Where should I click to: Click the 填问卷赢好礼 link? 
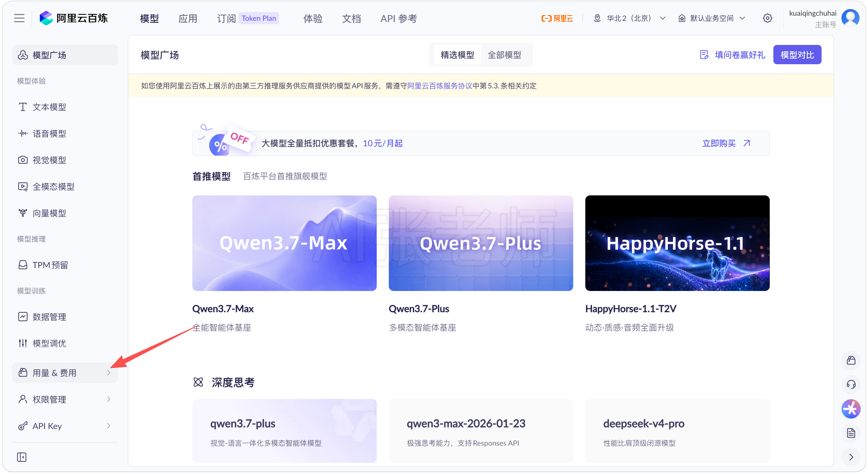(740, 55)
